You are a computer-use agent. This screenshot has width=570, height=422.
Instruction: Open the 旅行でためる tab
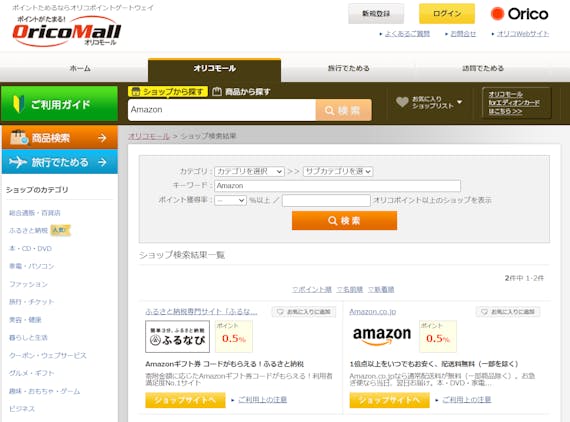[x=348, y=68]
